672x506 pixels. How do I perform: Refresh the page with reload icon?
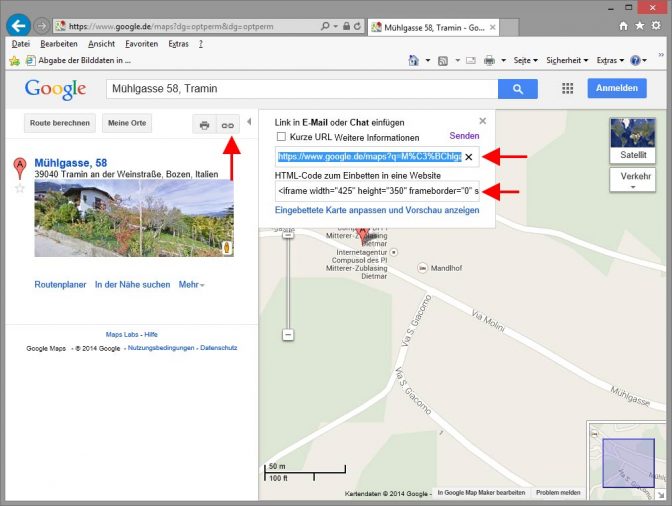tap(357, 26)
